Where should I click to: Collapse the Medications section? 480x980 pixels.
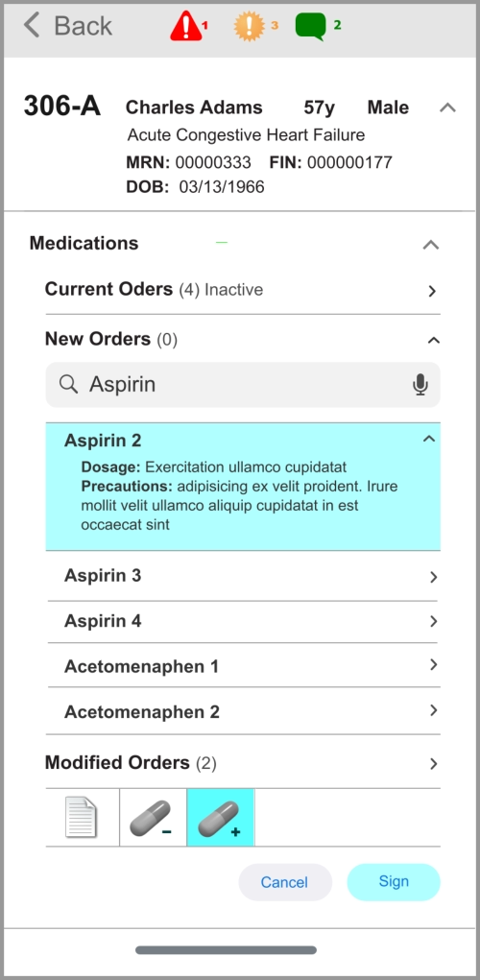[431, 245]
